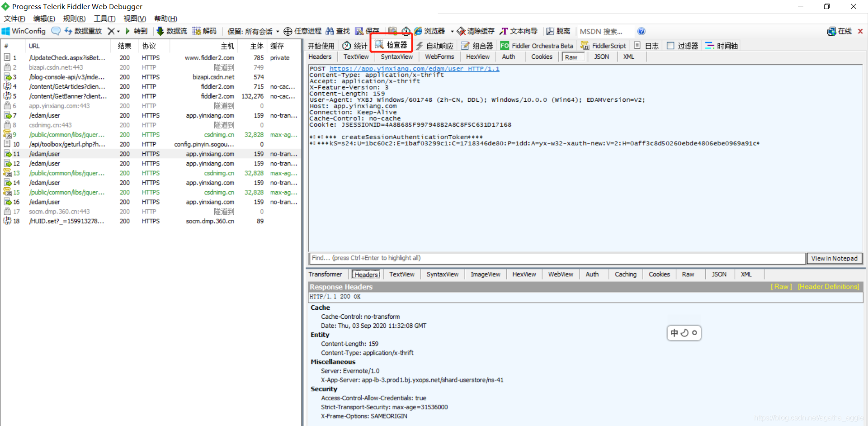
Task: Click the [Raw] response headers link
Action: pyautogui.click(x=781, y=287)
